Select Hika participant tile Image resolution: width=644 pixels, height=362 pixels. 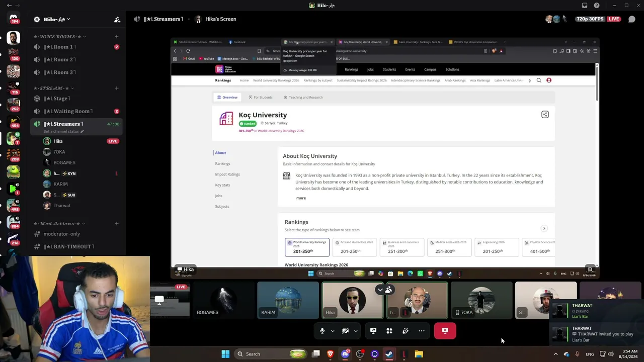pyautogui.click(x=352, y=300)
